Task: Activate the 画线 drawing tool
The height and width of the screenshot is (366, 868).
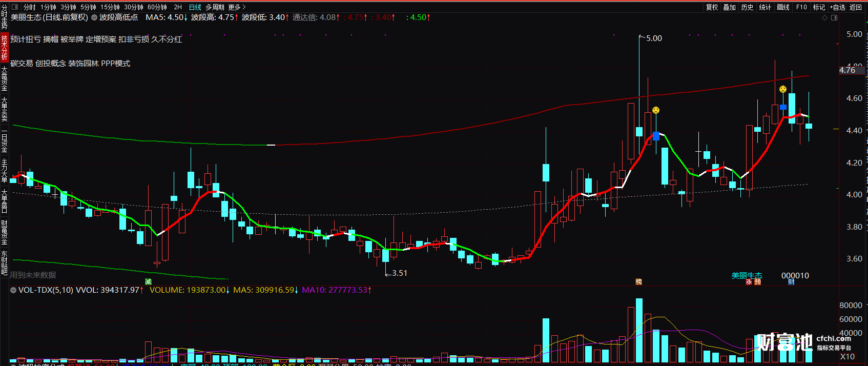Action: [x=783, y=7]
